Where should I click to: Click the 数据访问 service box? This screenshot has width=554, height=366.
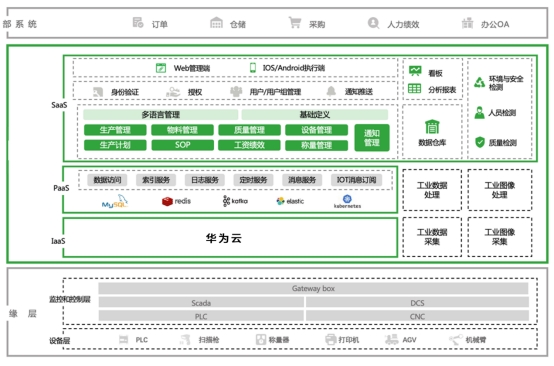click(x=107, y=180)
